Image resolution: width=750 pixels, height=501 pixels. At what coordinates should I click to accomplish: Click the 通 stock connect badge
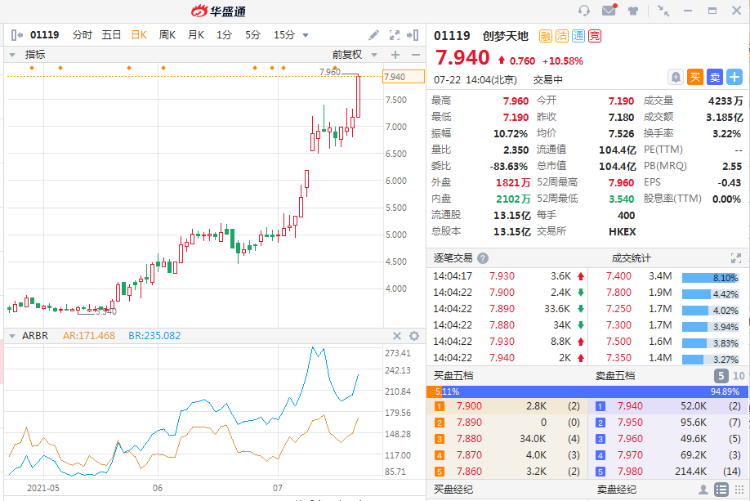(578, 36)
